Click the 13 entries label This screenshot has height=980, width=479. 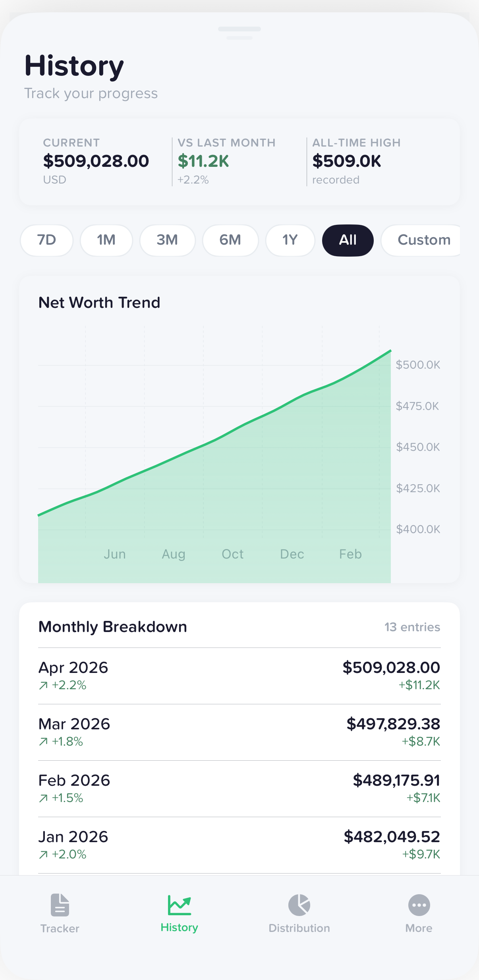pos(412,627)
